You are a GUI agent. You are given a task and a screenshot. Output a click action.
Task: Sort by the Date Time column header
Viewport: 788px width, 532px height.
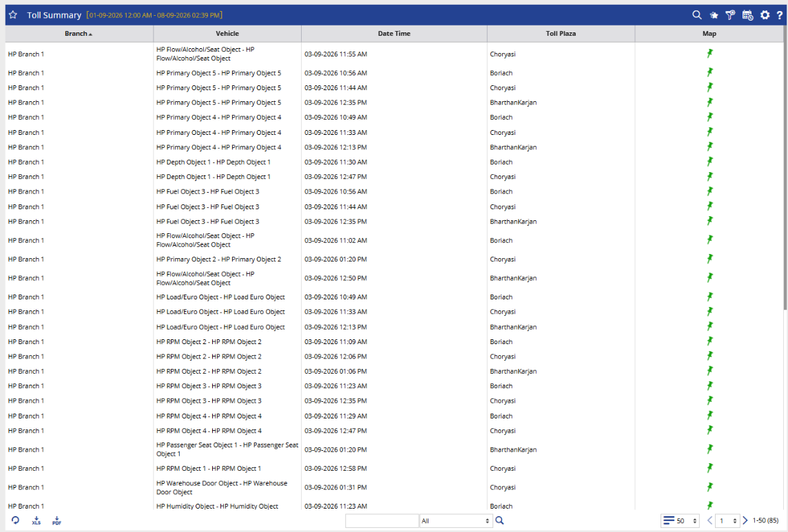click(394, 34)
